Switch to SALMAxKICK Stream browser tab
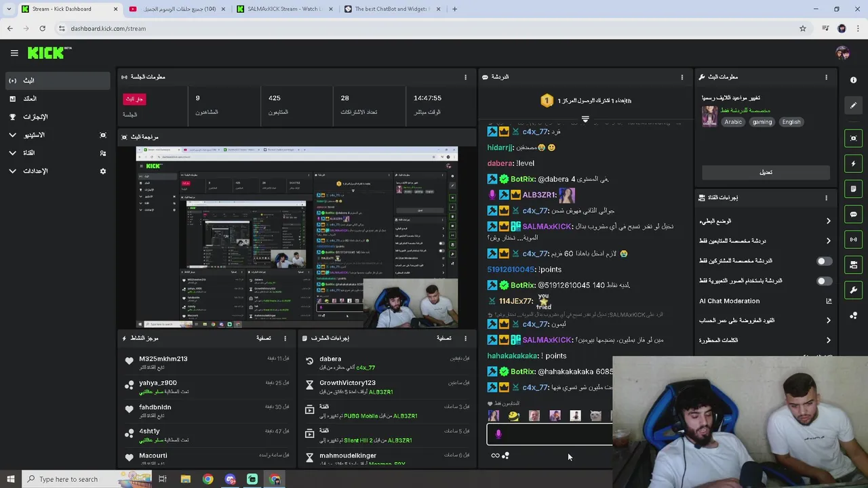 (285, 9)
